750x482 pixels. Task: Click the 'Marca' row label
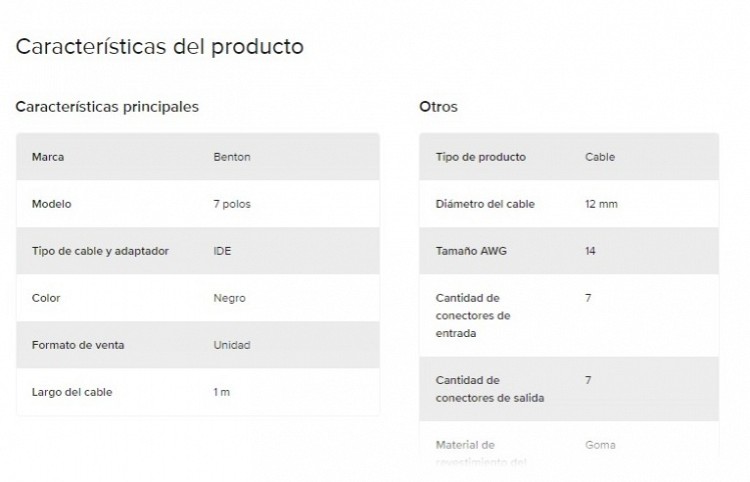pos(48,157)
